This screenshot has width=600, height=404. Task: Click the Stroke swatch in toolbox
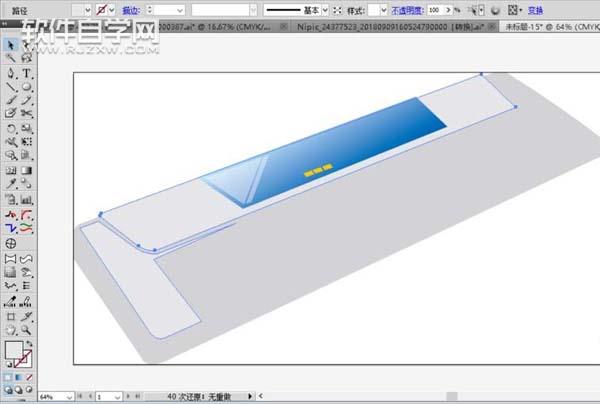pyautogui.click(x=24, y=359)
